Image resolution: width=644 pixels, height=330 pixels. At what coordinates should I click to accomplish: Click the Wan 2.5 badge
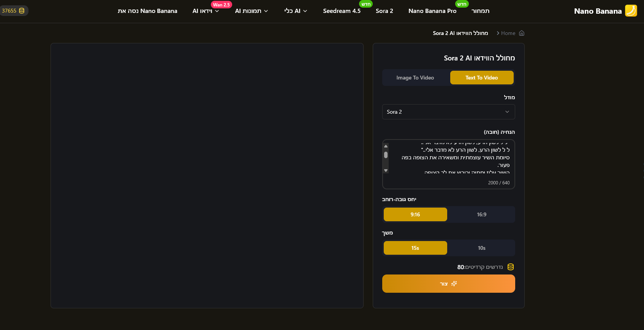click(x=221, y=5)
